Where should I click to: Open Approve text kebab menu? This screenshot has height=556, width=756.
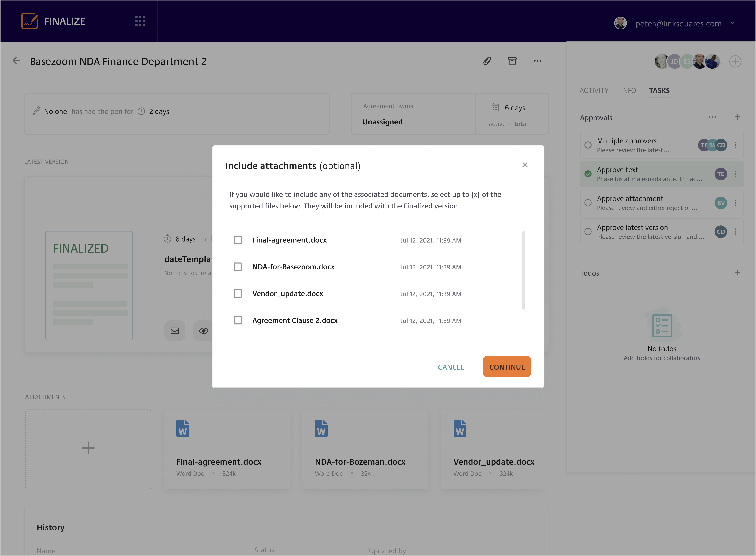(735, 174)
